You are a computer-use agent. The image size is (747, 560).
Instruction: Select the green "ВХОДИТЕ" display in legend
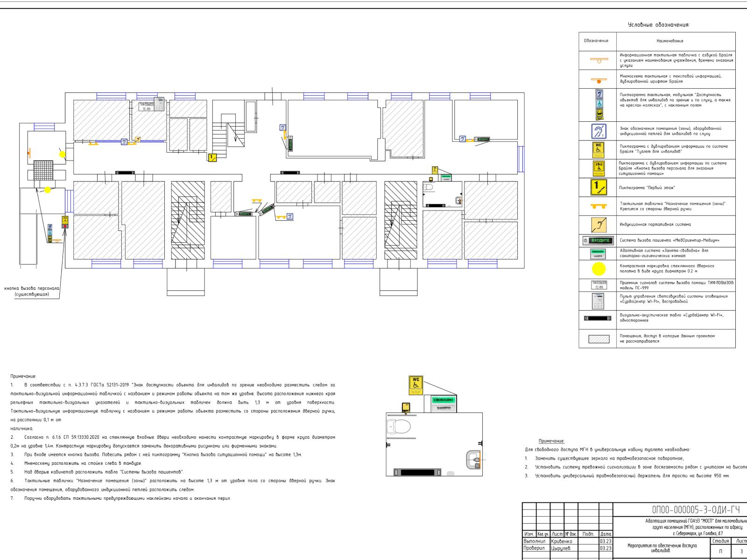pyautogui.click(x=598, y=240)
